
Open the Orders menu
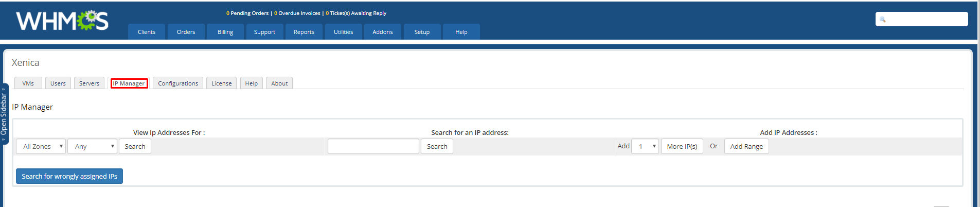[x=186, y=32]
